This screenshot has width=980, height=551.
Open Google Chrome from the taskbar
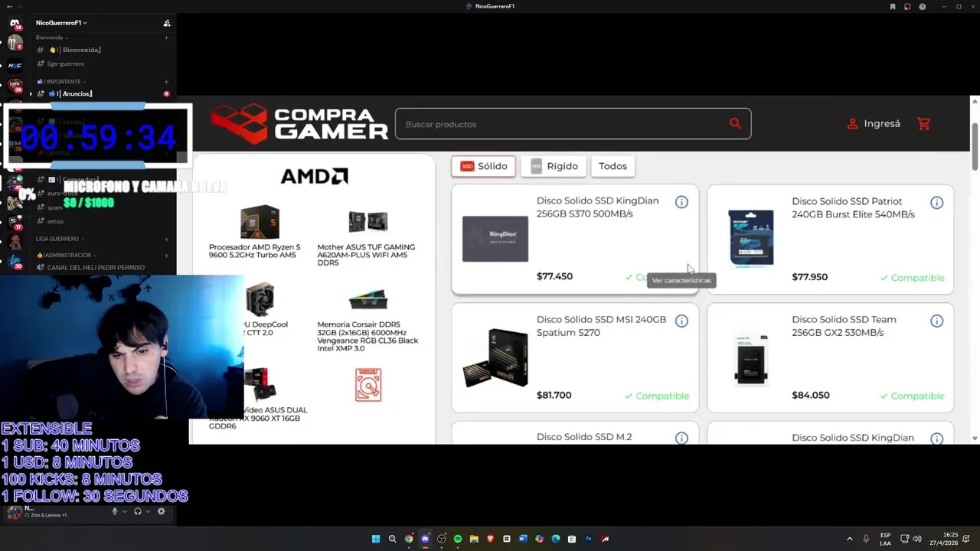[x=409, y=539]
